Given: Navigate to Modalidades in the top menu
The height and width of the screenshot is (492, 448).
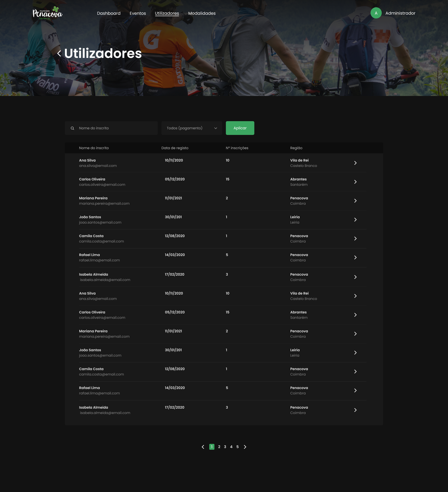Looking at the screenshot, I should [x=202, y=13].
